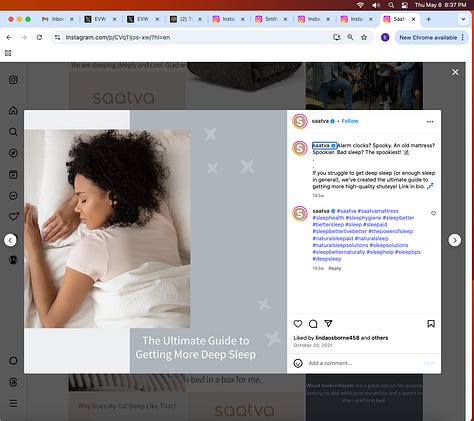Close the post overlay with X

pyautogui.click(x=455, y=72)
